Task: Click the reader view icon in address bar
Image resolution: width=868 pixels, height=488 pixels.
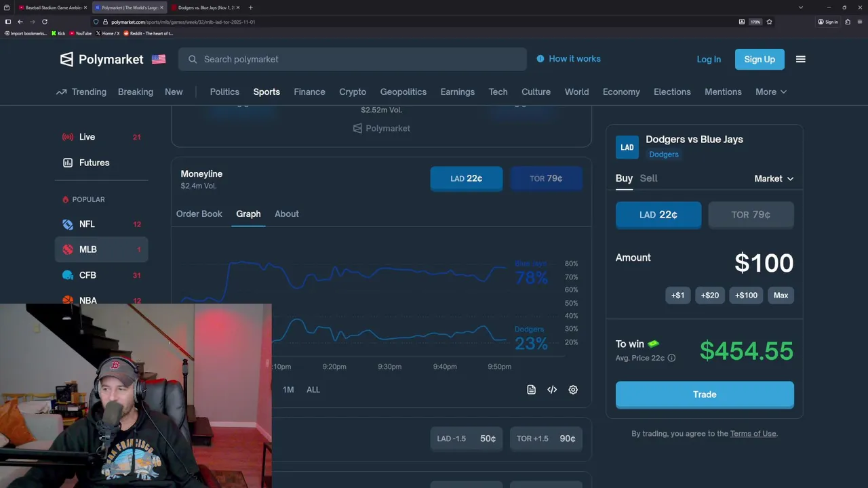Action: [x=741, y=22]
